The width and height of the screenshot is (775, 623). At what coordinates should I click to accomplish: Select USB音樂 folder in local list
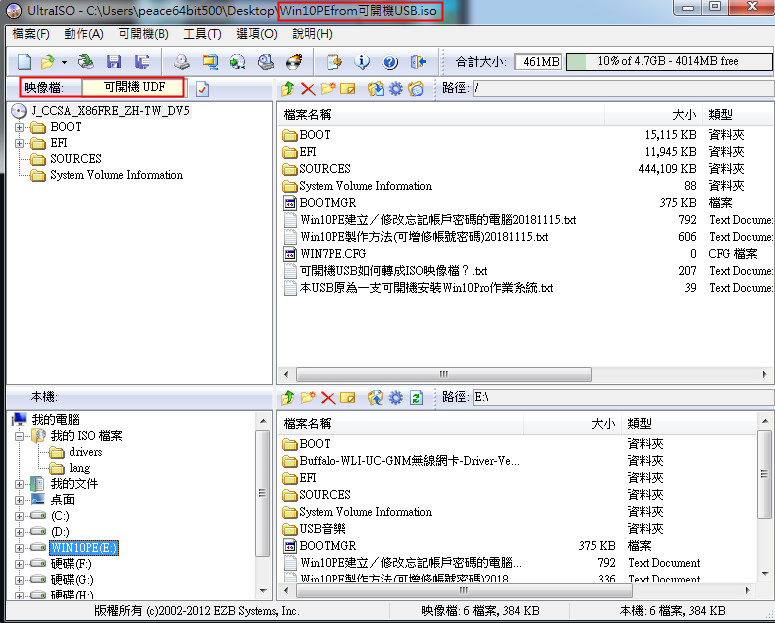[322, 529]
